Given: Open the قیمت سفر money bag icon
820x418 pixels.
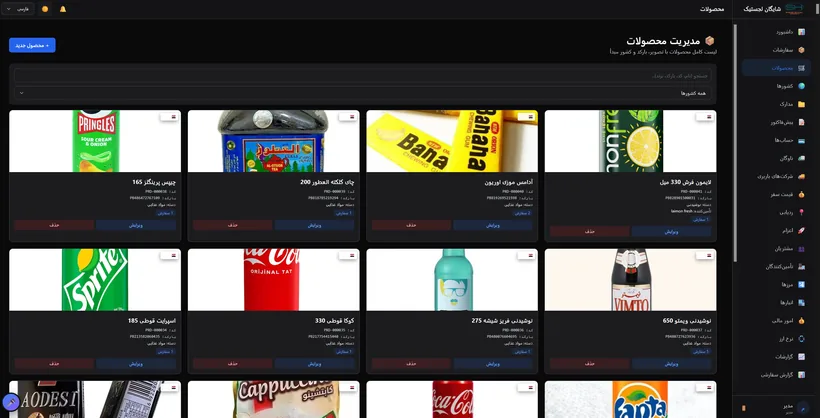Looking at the screenshot, I should (x=801, y=194).
